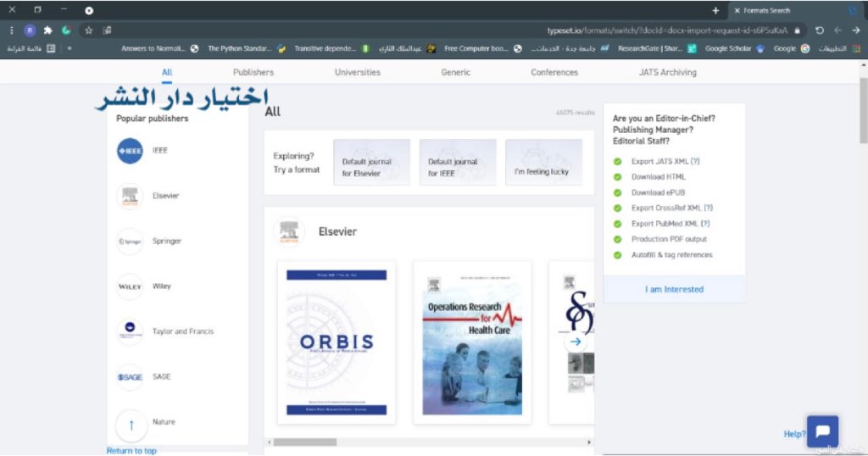Click the help mark beside Export CrossRef XML
This screenshot has width=868, height=456.
[x=708, y=208]
